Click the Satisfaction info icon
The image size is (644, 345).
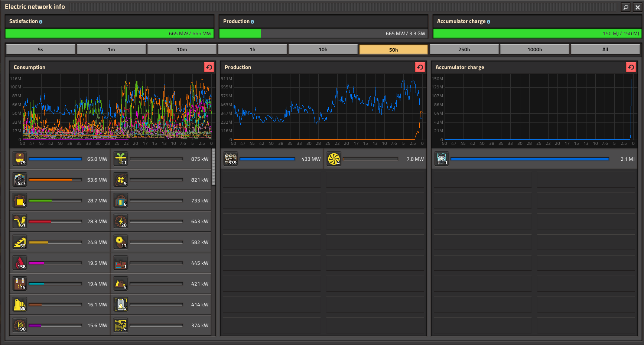[41, 22]
